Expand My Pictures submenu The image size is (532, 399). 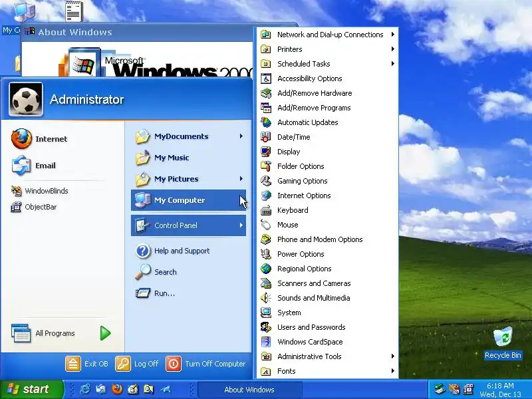click(x=188, y=179)
